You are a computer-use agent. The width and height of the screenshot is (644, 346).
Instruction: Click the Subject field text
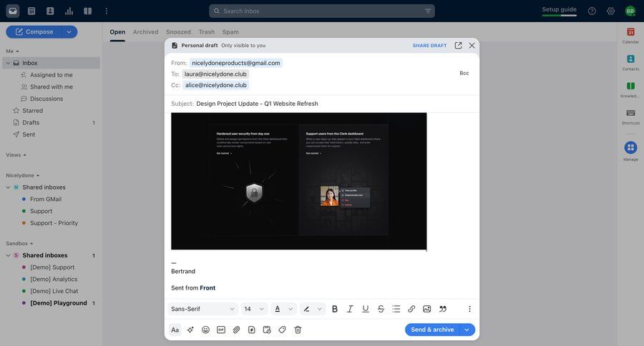tap(257, 104)
